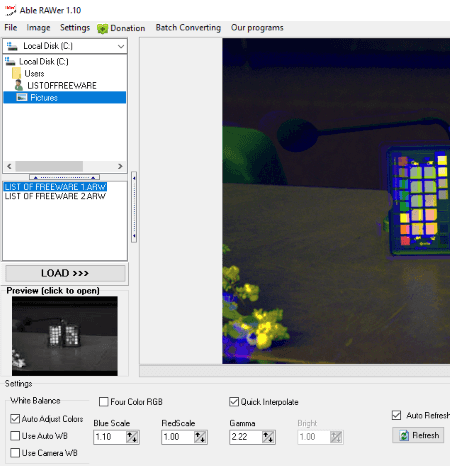The width and height of the screenshot is (450, 466).
Task: Enable the Use Auto WB checkbox
Action: click(15, 436)
